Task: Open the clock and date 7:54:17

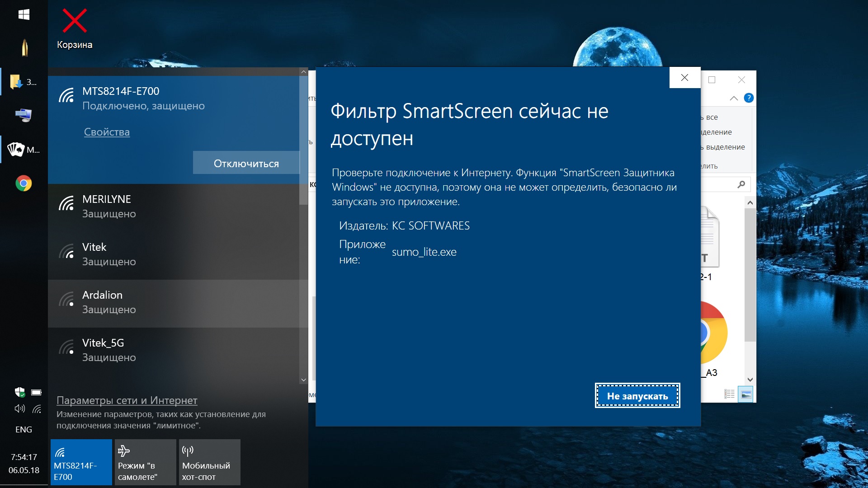Action: (x=24, y=464)
